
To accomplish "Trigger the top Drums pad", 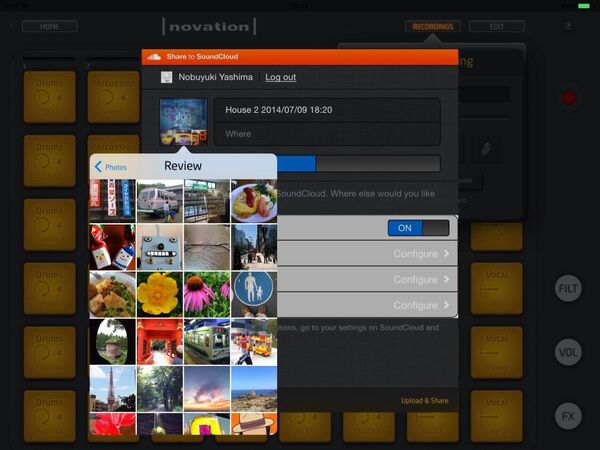I will 50,97.
